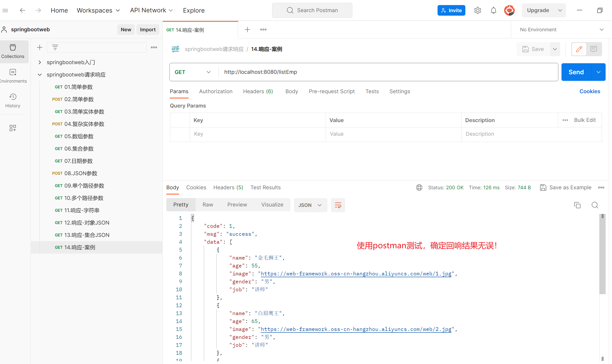Go forward with the right arrow
This screenshot has height=364, width=612.
tap(38, 10)
